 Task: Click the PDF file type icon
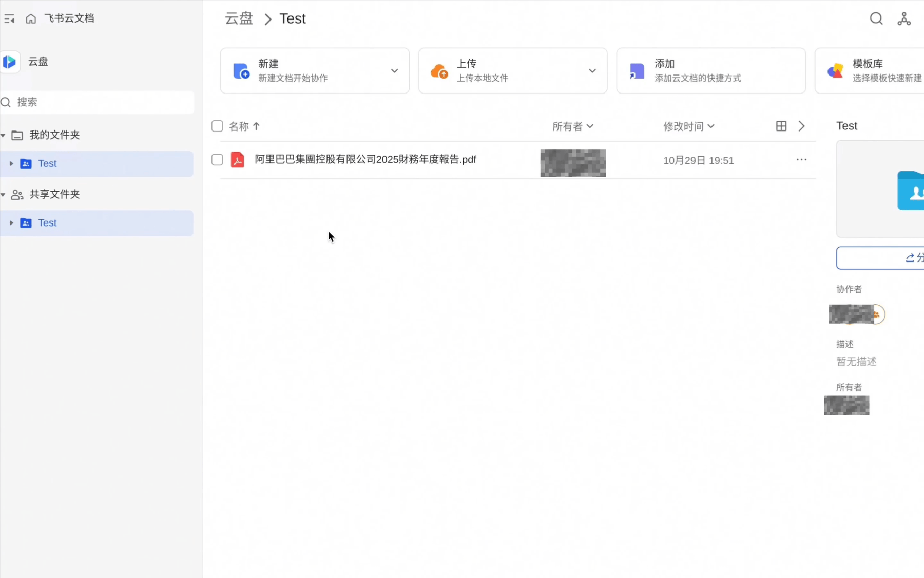[x=237, y=160]
